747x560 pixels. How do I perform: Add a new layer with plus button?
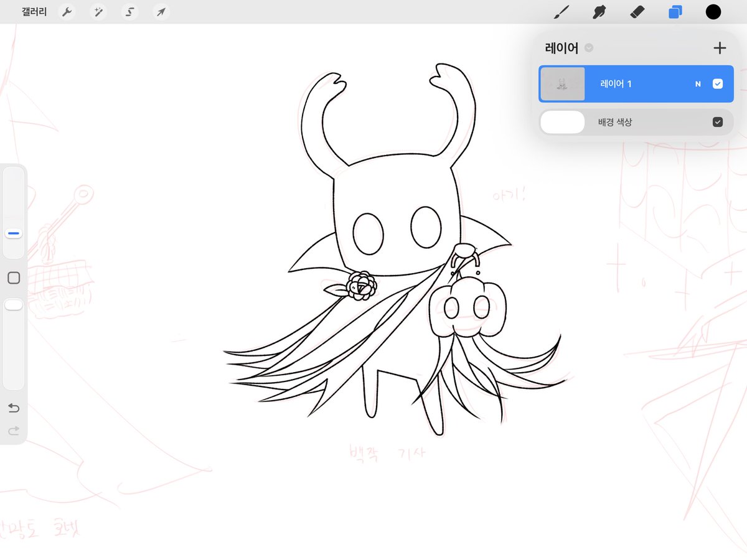pos(720,48)
